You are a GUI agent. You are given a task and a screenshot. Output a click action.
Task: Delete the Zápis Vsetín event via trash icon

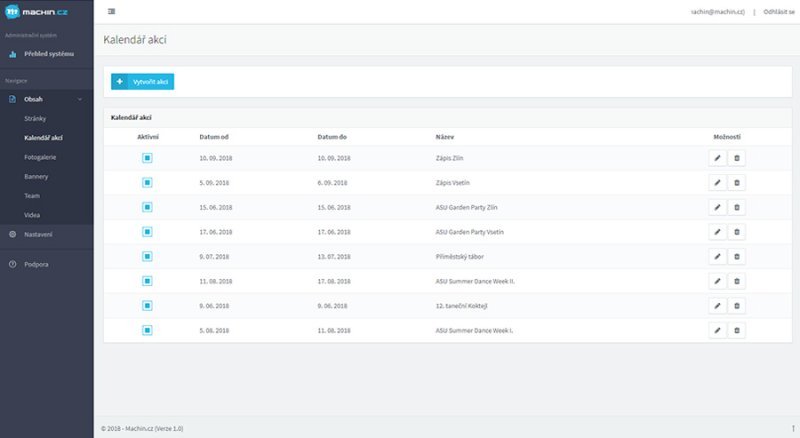tap(737, 183)
